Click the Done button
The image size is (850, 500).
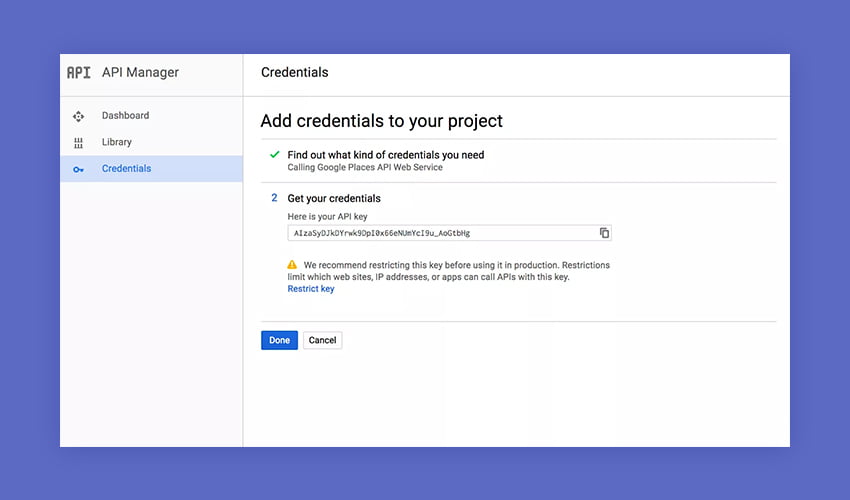pyautogui.click(x=279, y=340)
